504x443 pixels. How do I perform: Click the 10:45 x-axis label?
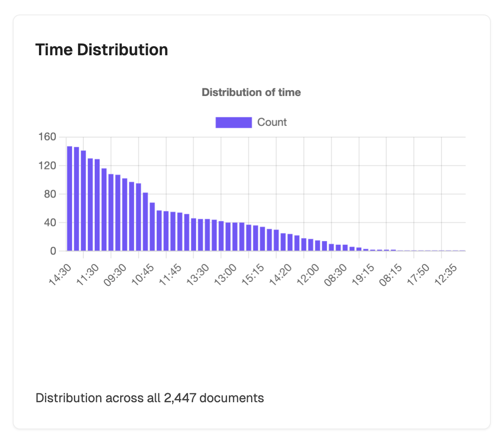coord(143,274)
